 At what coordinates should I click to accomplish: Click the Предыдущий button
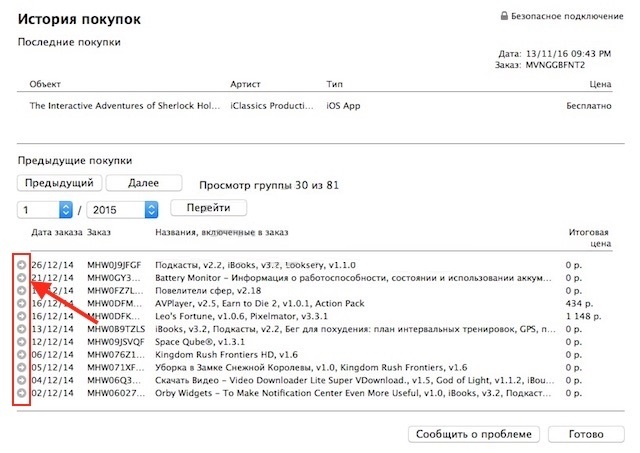(x=58, y=183)
